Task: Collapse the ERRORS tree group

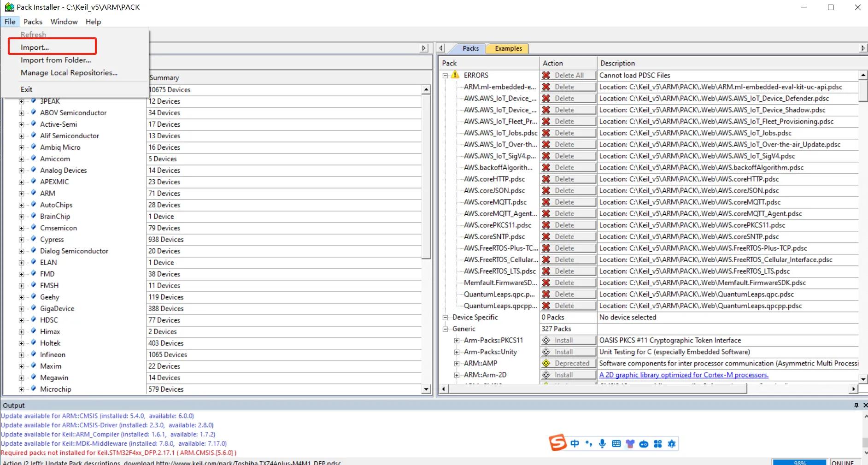Action: point(445,76)
